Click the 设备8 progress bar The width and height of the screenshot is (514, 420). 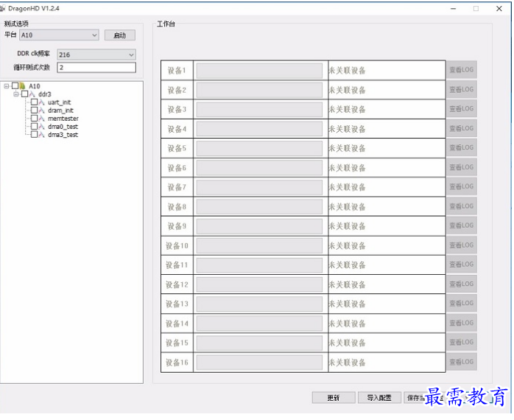tap(259, 207)
